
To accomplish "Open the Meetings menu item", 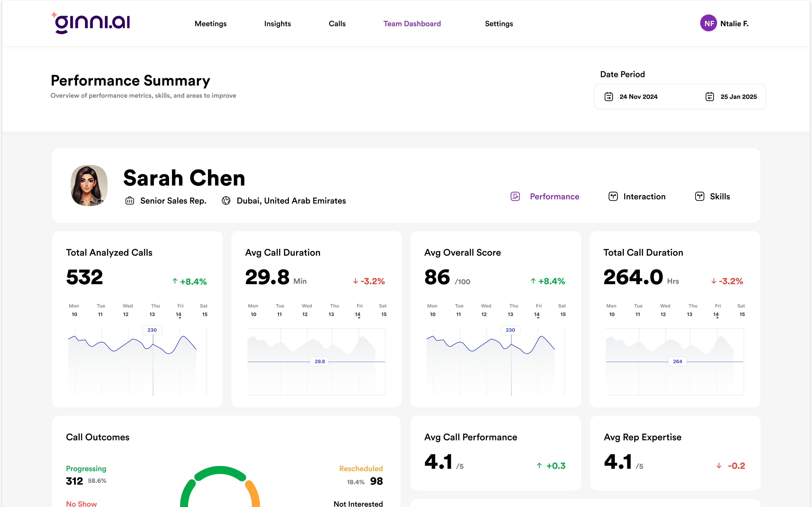I will click(x=210, y=24).
